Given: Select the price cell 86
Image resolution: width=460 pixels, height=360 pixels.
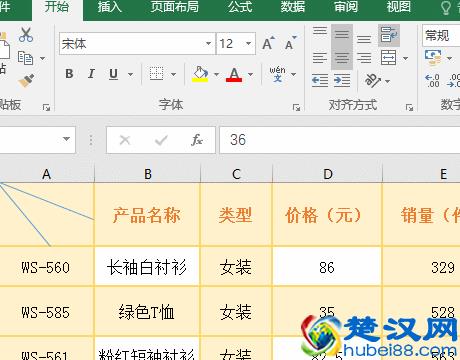Looking at the screenshot, I should (327, 267).
